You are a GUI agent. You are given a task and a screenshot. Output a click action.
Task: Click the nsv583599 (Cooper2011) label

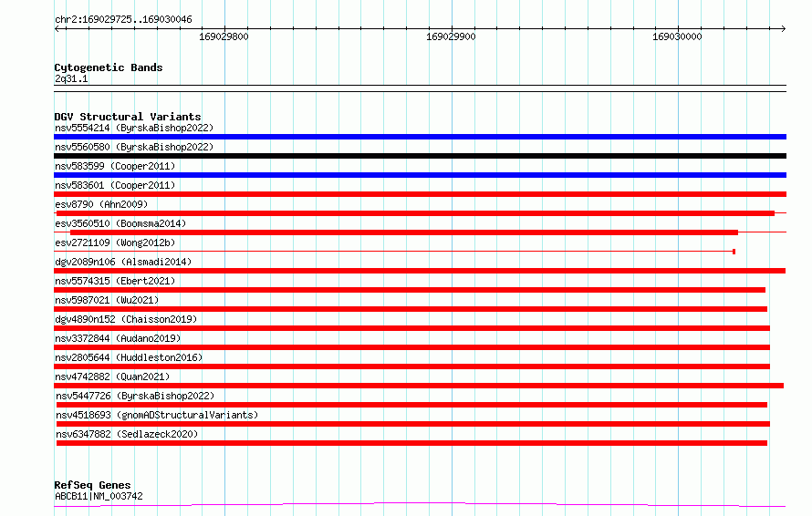click(x=115, y=166)
